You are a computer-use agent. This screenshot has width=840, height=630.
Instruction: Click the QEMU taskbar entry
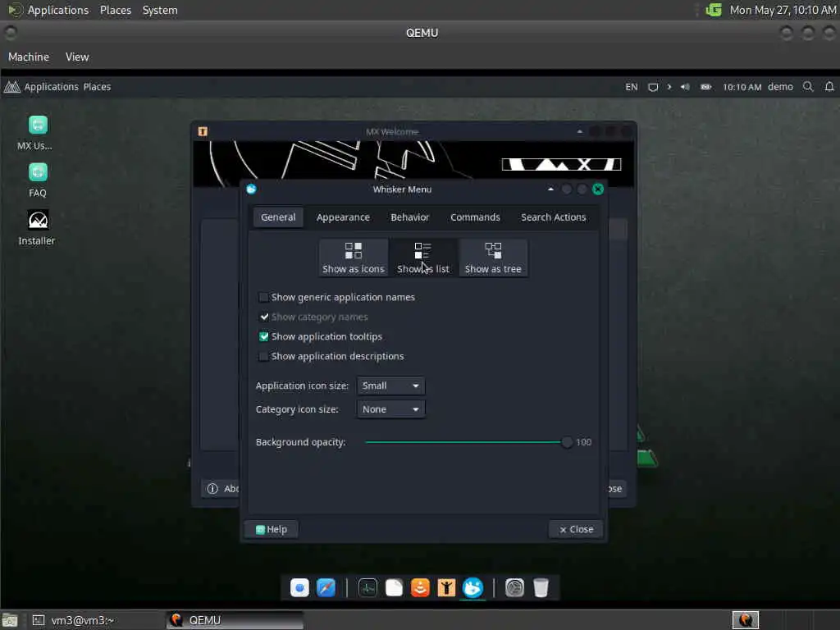point(235,620)
